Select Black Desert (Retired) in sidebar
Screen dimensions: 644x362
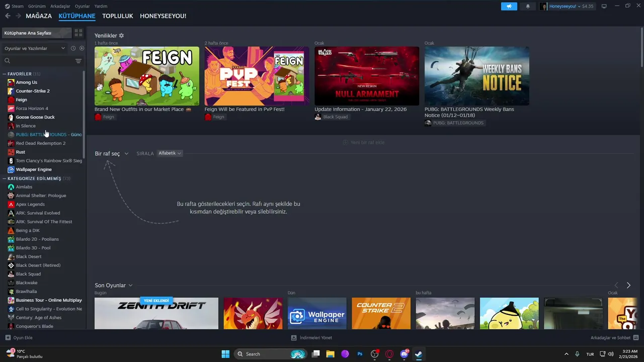pyautogui.click(x=38, y=265)
